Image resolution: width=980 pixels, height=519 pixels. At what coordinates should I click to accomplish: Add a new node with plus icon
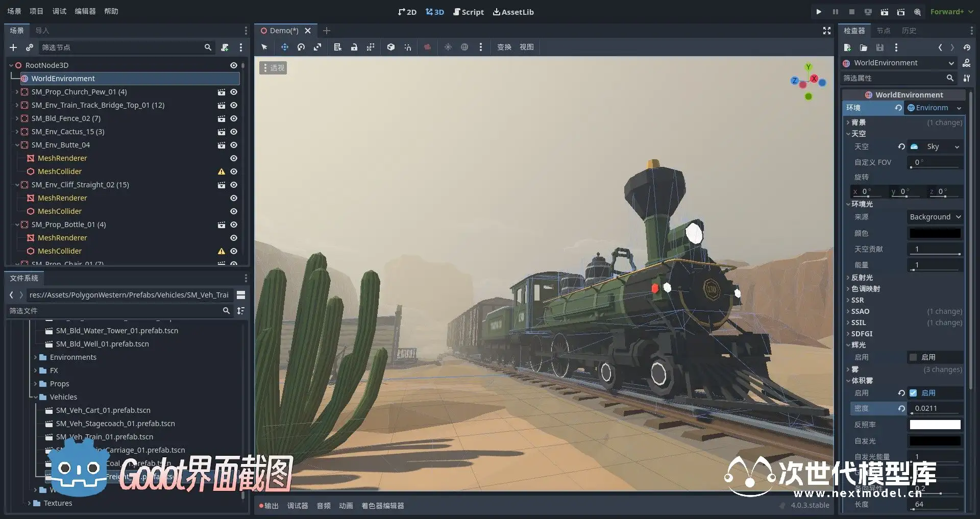pos(13,47)
